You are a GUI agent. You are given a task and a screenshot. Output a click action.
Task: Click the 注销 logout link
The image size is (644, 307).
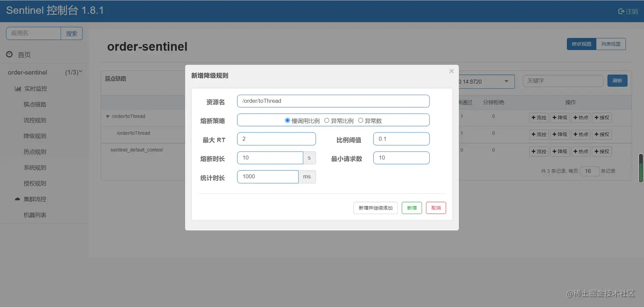[x=632, y=12]
